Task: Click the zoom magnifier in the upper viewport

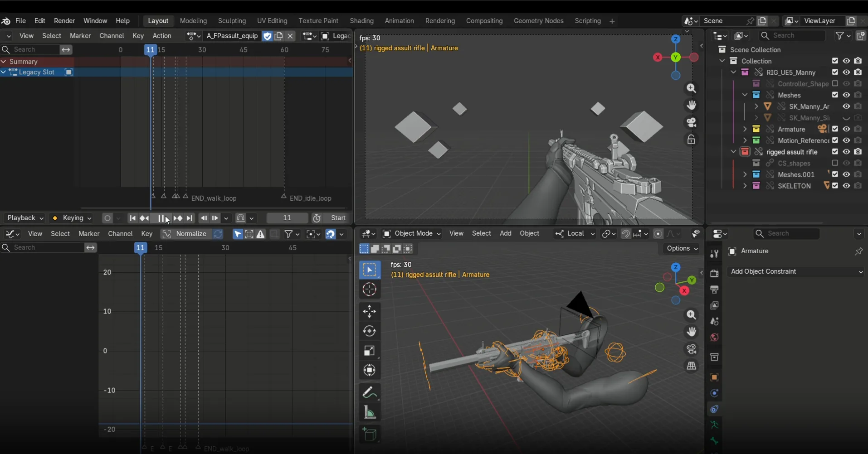Action: [691, 88]
